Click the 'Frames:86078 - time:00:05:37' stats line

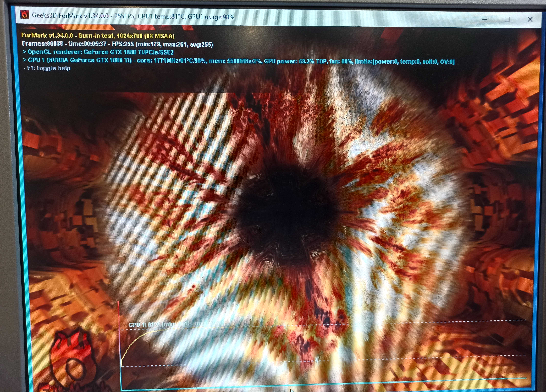tap(117, 44)
